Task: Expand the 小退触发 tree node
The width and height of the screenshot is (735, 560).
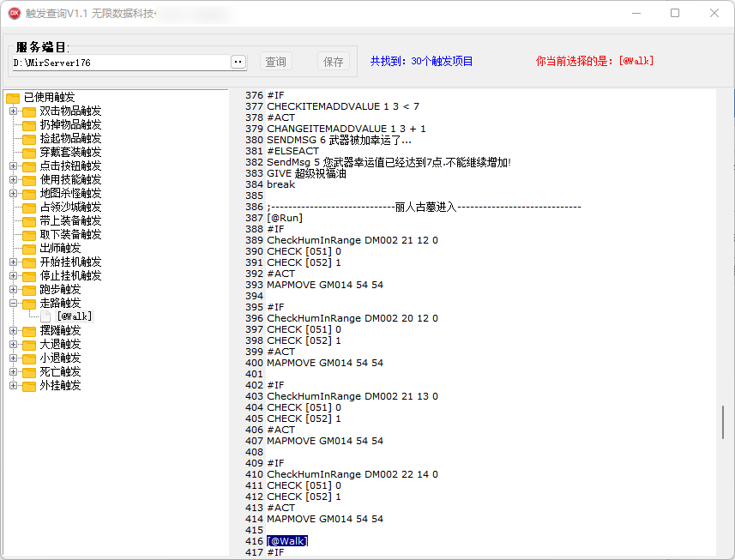Action: tap(13, 358)
